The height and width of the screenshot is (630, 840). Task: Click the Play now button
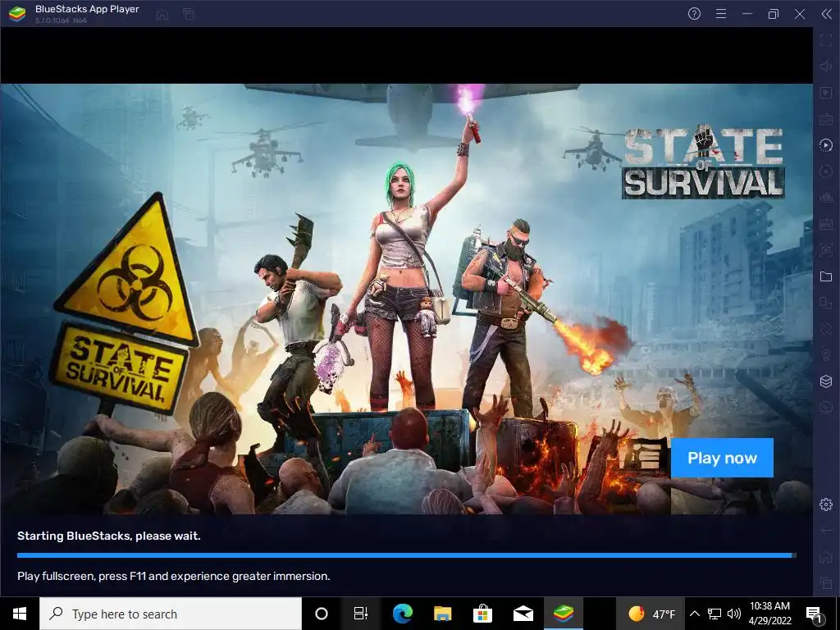(x=722, y=458)
